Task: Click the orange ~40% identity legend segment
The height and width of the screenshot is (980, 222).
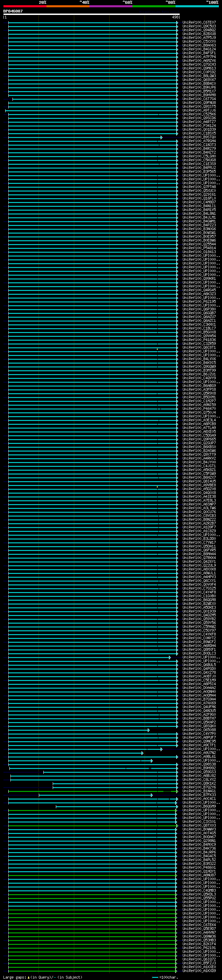Action: [68, 6]
